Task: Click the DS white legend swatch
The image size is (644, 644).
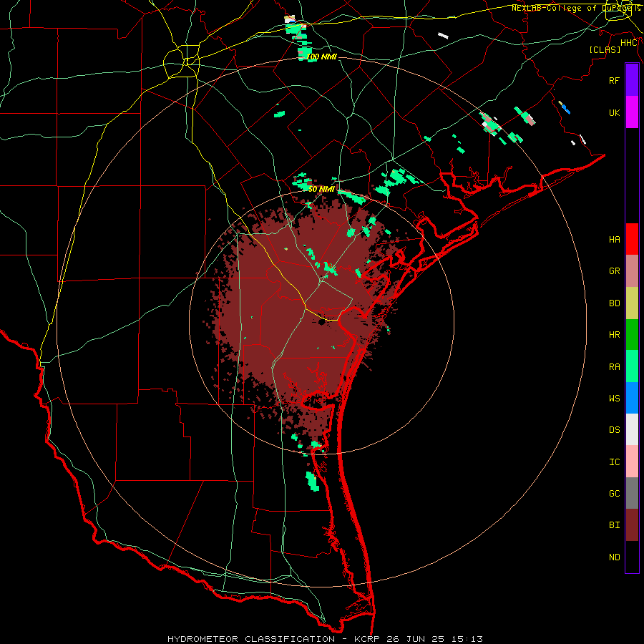Action: [x=632, y=429]
